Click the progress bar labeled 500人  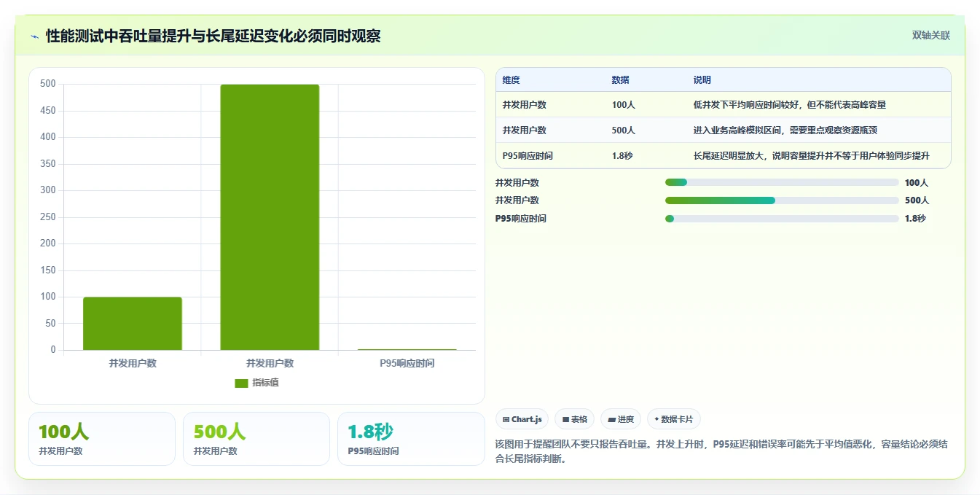[782, 200]
